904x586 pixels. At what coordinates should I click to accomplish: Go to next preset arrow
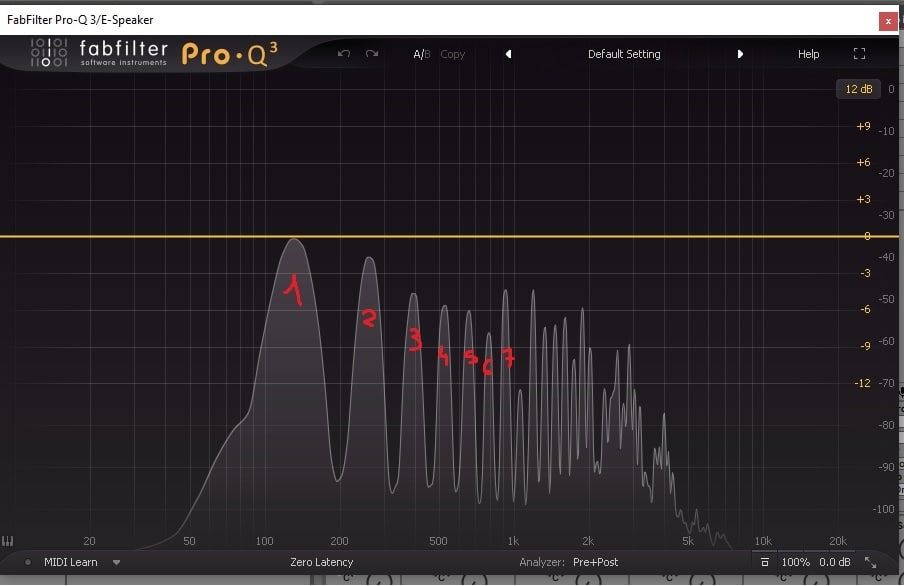coord(740,54)
